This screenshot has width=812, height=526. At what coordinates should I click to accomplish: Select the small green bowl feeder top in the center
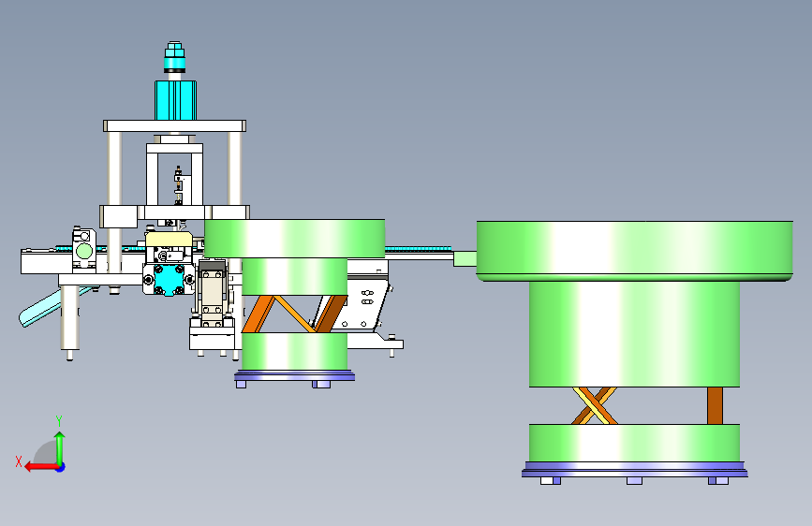click(x=294, y=238)
